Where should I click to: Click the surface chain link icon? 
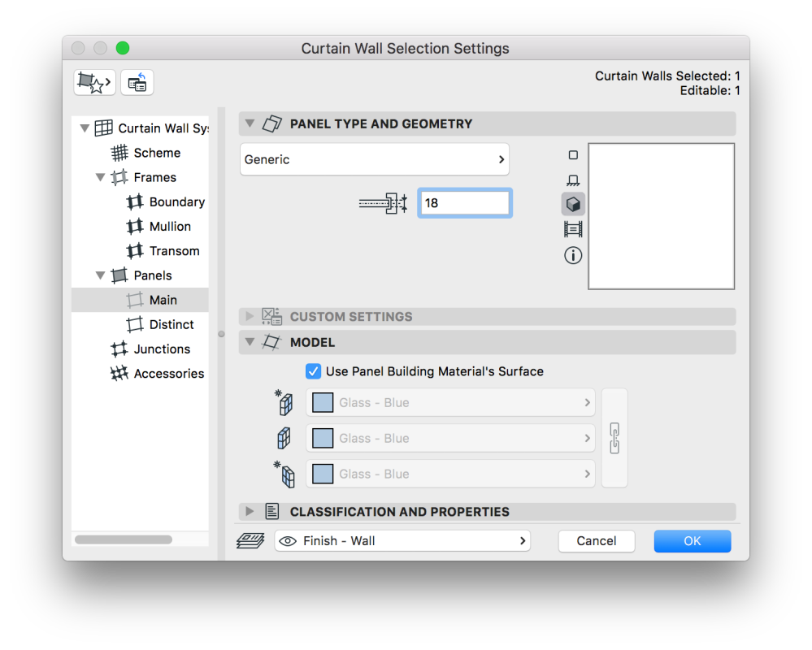pyautogui.click(x=614, y=438)
